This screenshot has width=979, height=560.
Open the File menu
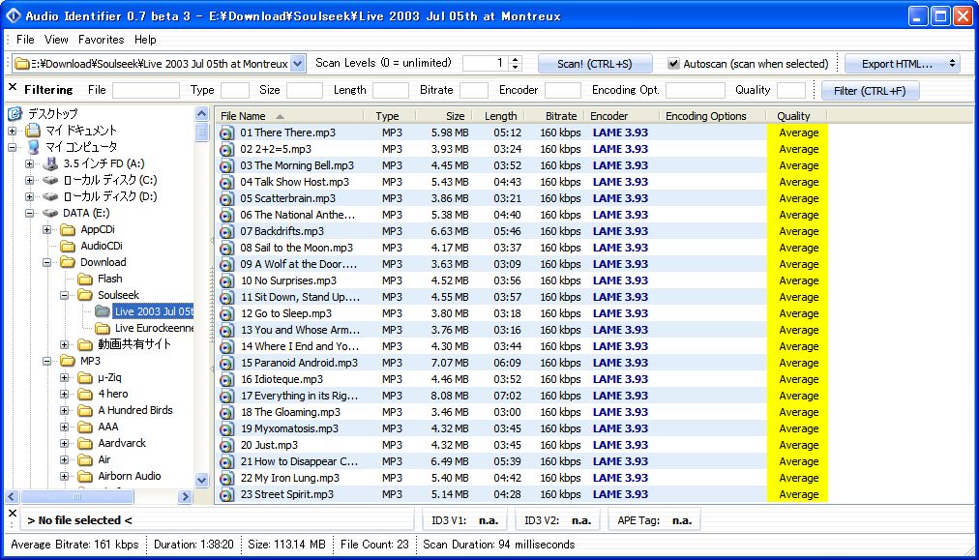tap(25, 40)
